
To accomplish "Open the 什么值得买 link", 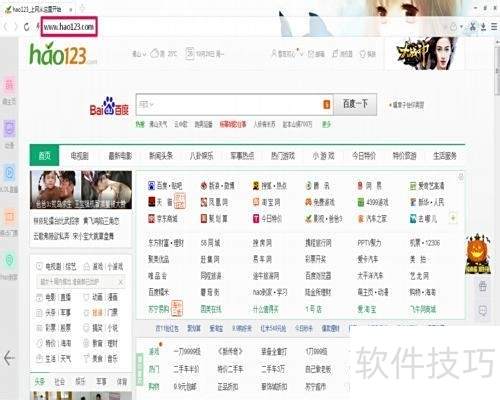I will click(265, 309).
